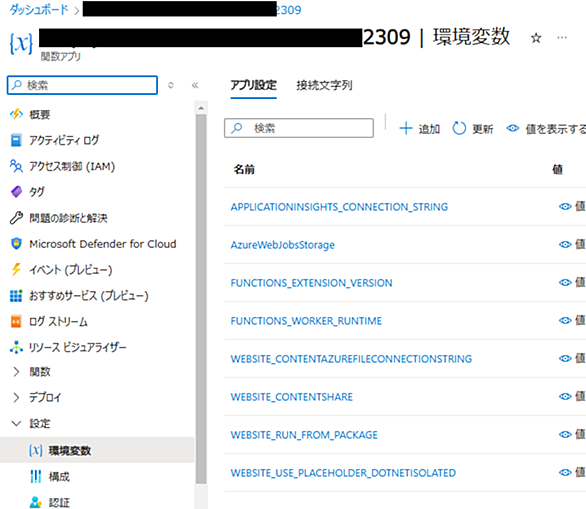Click the favorite star next to 環境変数 title
This screenshot has height=509, width=586.
pos(536,38)
